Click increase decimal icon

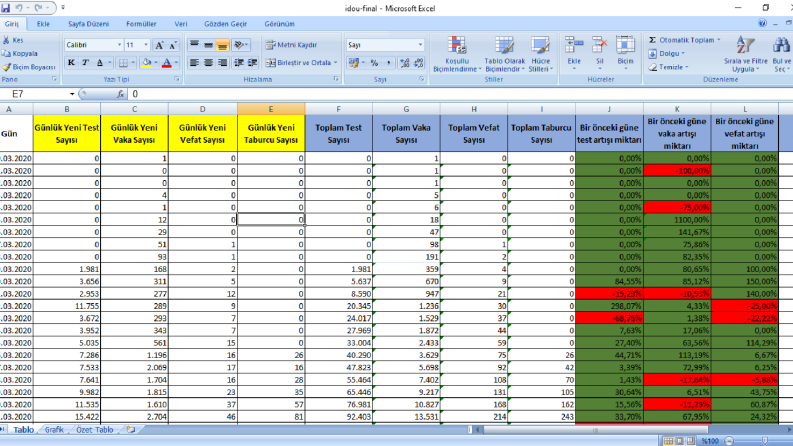[x=405, y=63]
